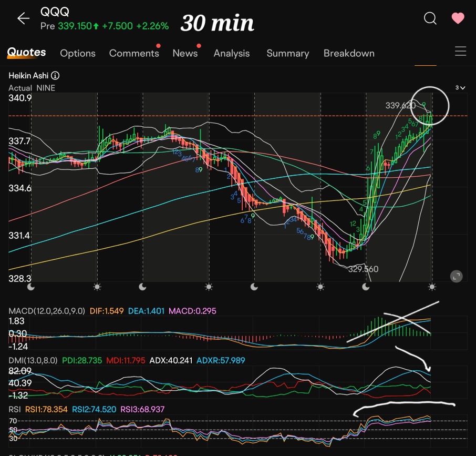
Task: Click the 339.620 high price marker
Action: [x=400, y=106]
